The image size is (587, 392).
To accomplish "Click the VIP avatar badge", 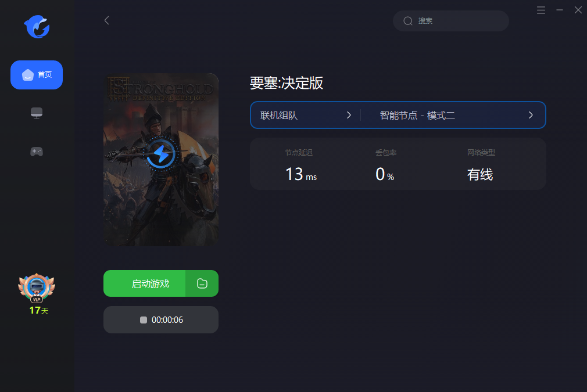I will tap(37, 287).
